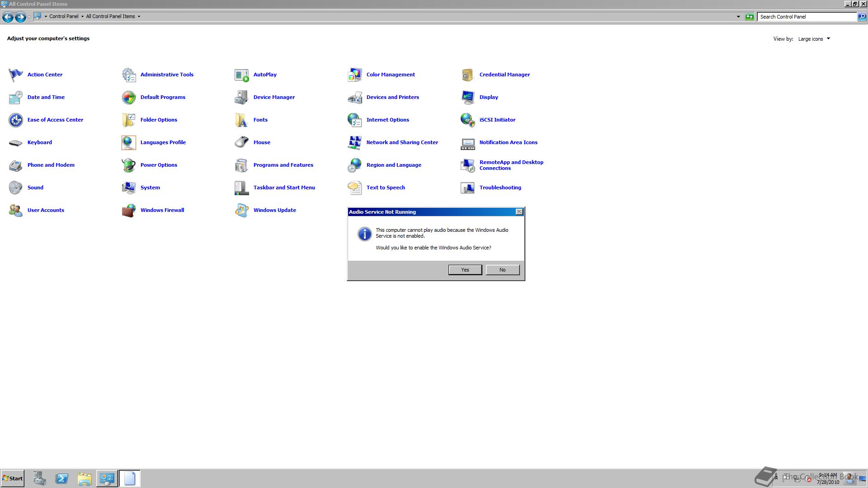The width and height of the screenshot is (868, 488).
Task: Open the address bar history dropdown
Action: point(738,17)
